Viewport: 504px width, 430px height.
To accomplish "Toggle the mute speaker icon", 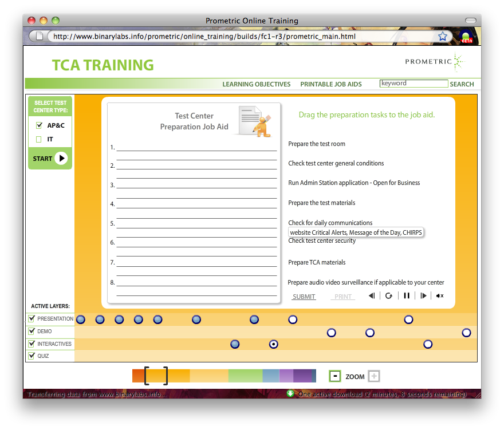I will (439, 296).
